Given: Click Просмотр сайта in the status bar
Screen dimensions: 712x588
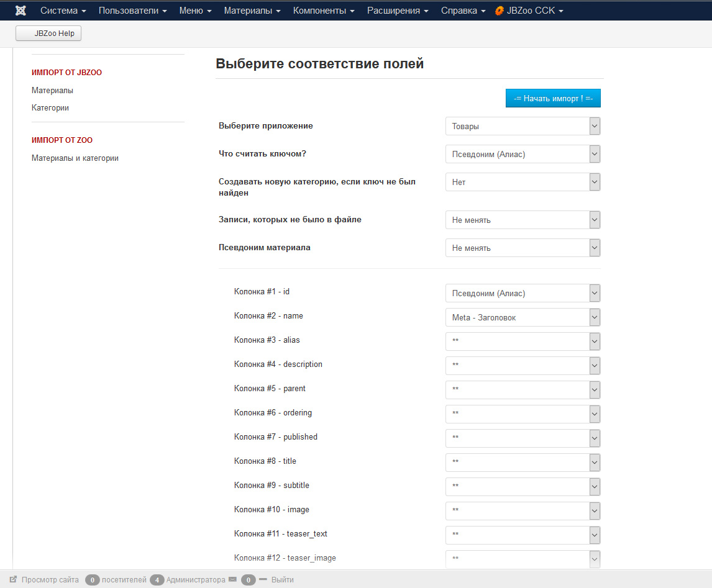Looking at the screenshot, I should [50, 580].
